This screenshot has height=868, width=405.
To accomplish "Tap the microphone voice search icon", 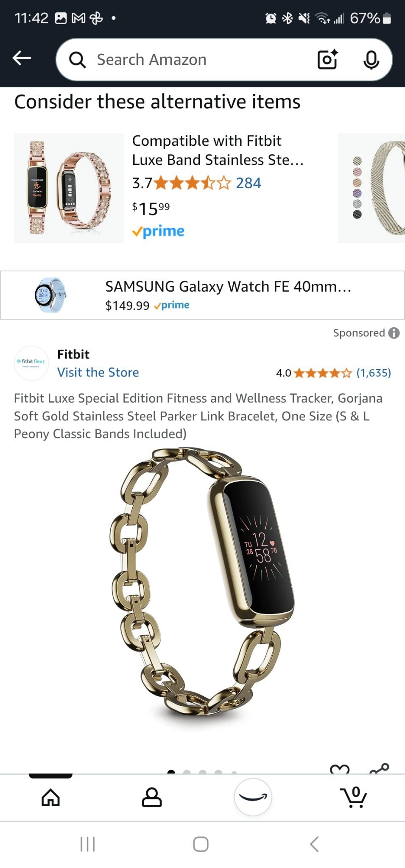I will pyautogui.click(x=371, y=60).
